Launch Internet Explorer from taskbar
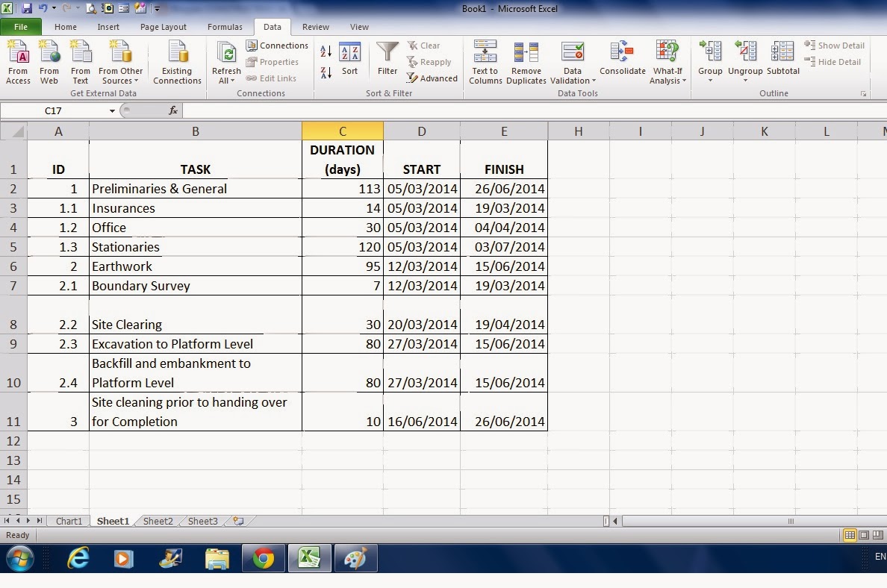The height and width of the screenshot is (588, 887). pos(78,559)
